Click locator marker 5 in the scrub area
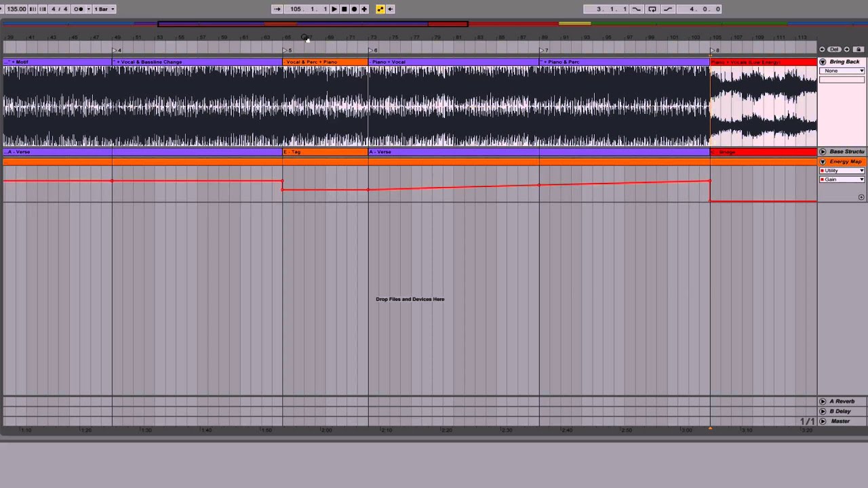 click(x=288, y=50)
